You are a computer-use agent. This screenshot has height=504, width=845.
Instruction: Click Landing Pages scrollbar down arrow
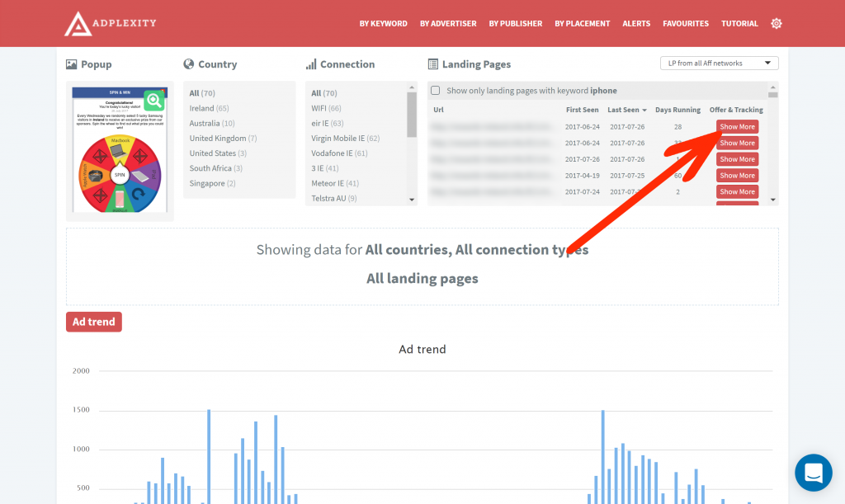pyautogui.click(x=772, y=200)
